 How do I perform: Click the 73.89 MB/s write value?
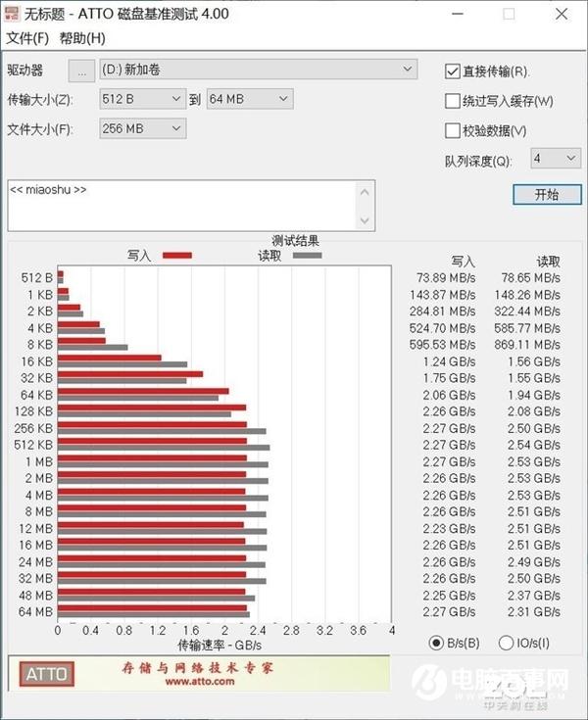coord(446,278)
